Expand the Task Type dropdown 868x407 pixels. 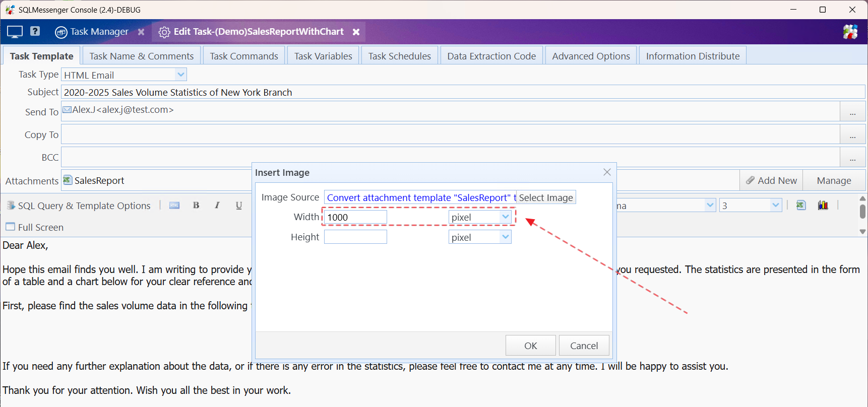point(181,75)
